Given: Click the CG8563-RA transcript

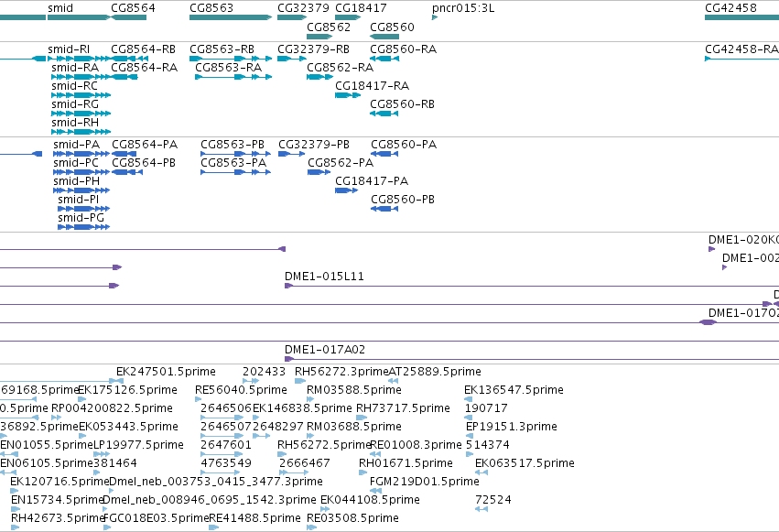Looking at the screenshot, I should (x=228, y=68).
